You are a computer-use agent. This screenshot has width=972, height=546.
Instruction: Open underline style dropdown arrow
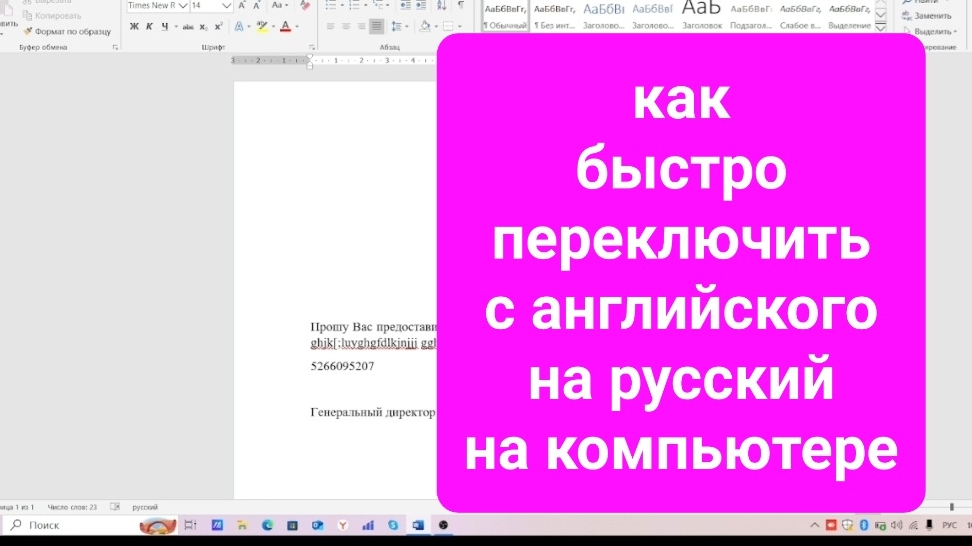pyautogui.click(x=176, y=27)
